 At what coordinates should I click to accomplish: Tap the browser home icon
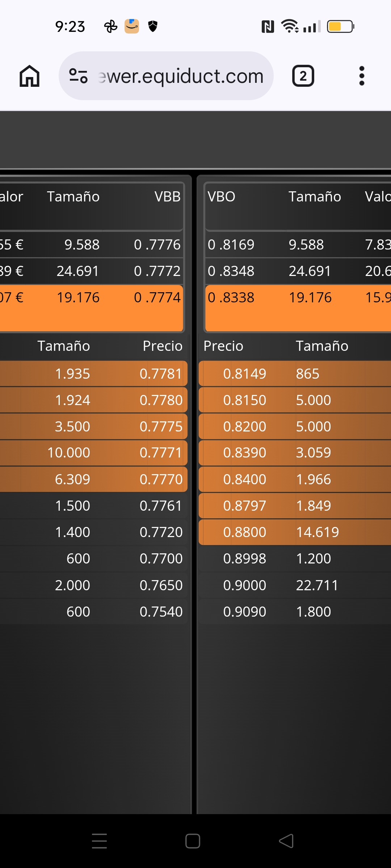tap(29, 76)
